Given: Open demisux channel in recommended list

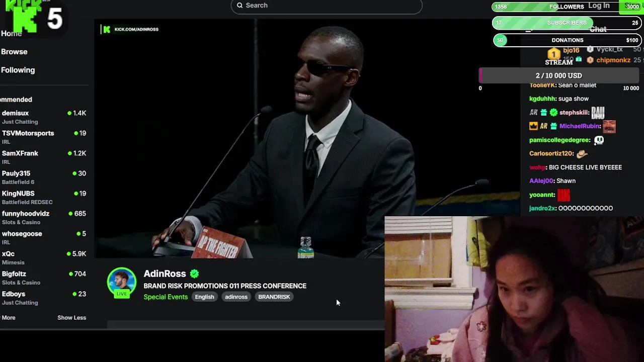Looking at the screenshot, I should pos(44,117).
